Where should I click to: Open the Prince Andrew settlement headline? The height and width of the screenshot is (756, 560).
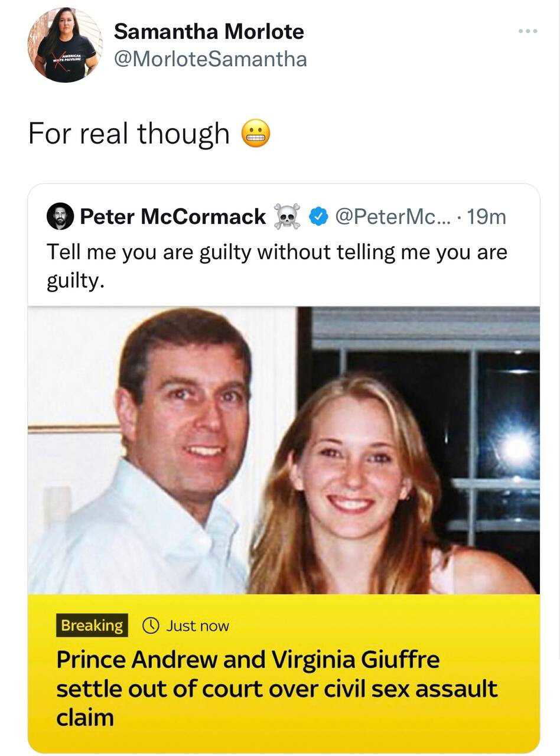(x=276, y=688)
